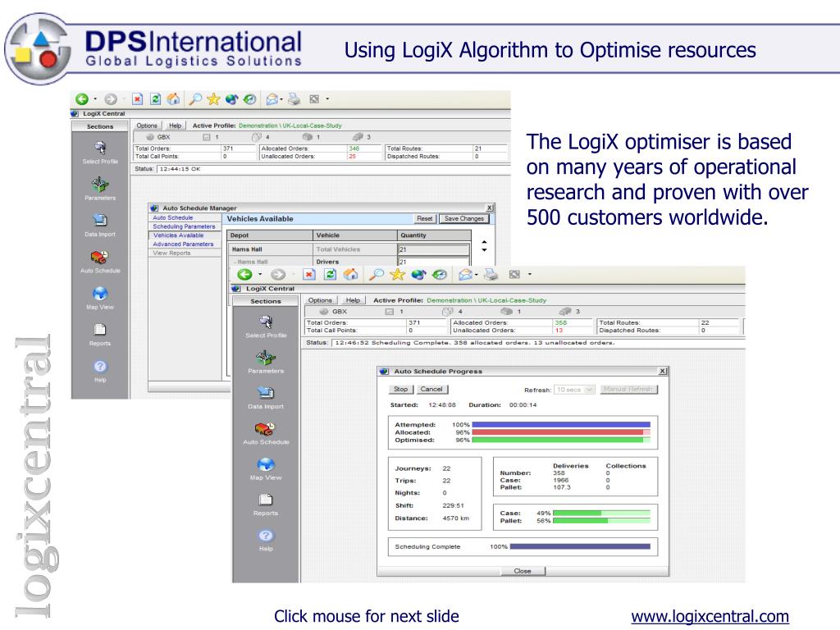This screenshot has width=840, height=630.
Task: Click home icon in rear window toolbar
Action: (x=173, y=99)
